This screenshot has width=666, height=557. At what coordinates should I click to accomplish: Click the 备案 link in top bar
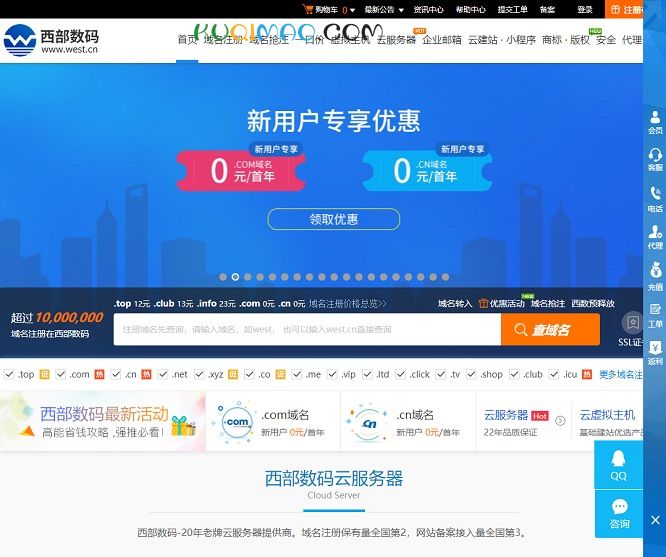click(547, 9)
